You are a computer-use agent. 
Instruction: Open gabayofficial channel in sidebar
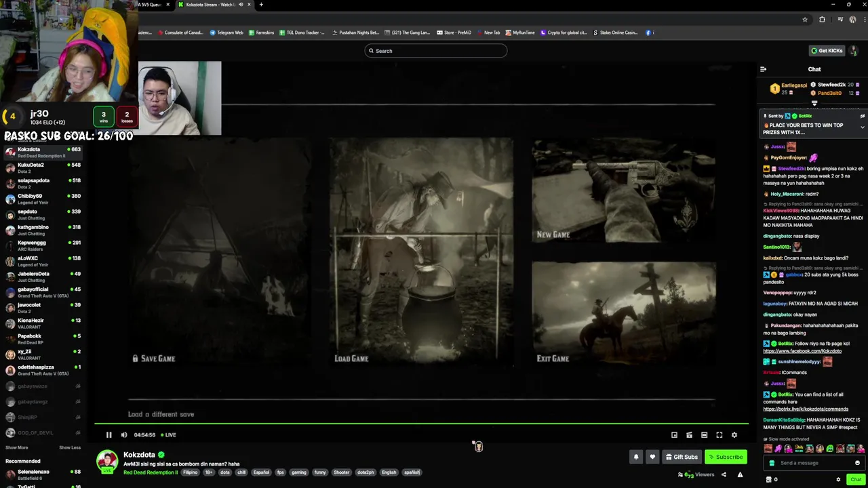[x=42, y=292]
